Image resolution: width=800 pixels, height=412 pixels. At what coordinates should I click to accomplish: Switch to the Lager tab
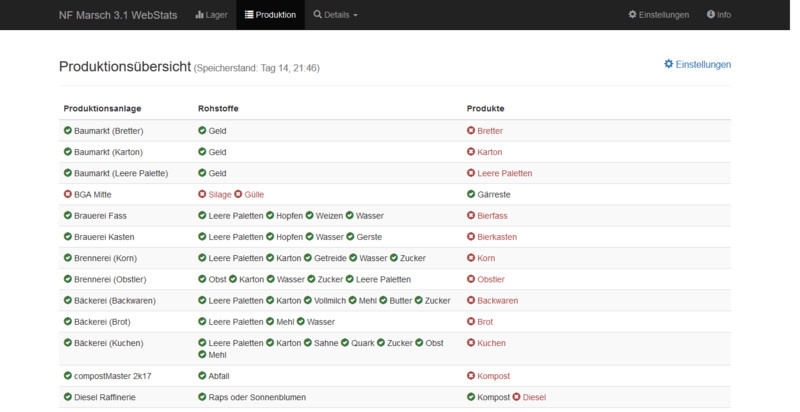[x=211, y=15]
